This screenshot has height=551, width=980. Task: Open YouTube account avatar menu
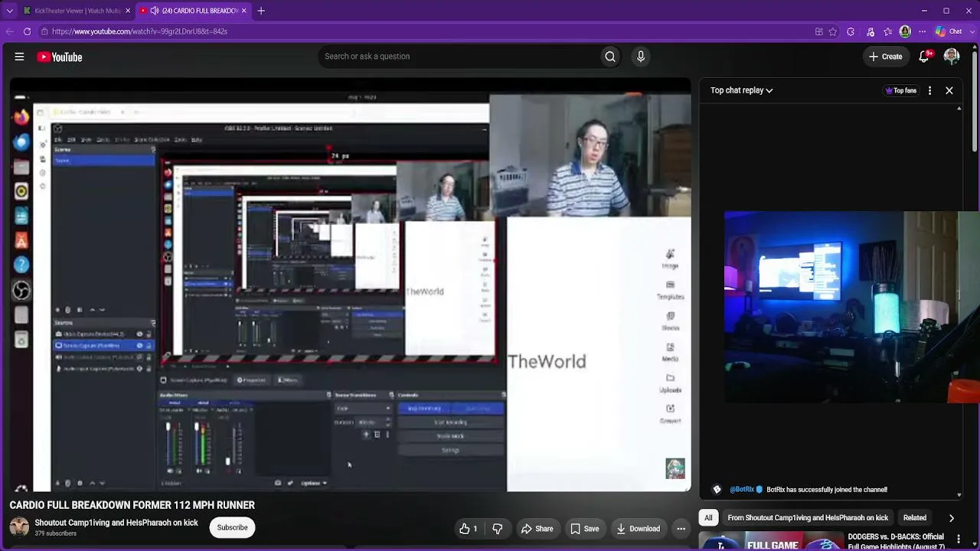(x=952, y=57)
